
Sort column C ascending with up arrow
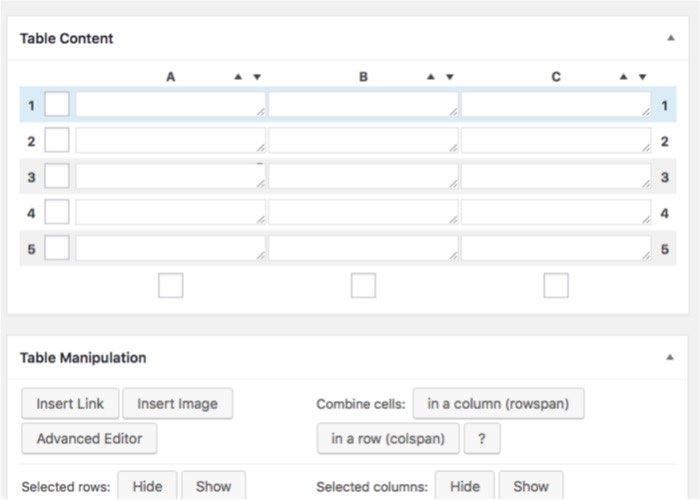click(623, 77)
